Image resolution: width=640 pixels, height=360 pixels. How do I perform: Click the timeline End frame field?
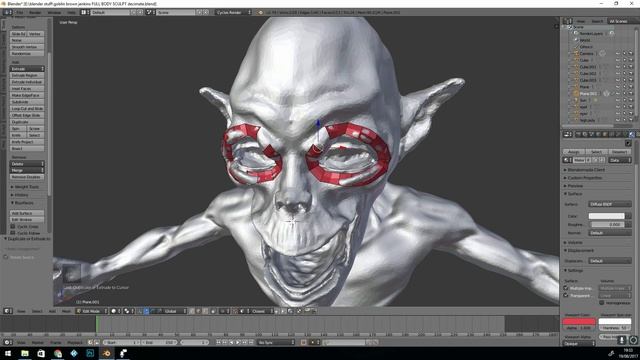[x=159, y=342]
